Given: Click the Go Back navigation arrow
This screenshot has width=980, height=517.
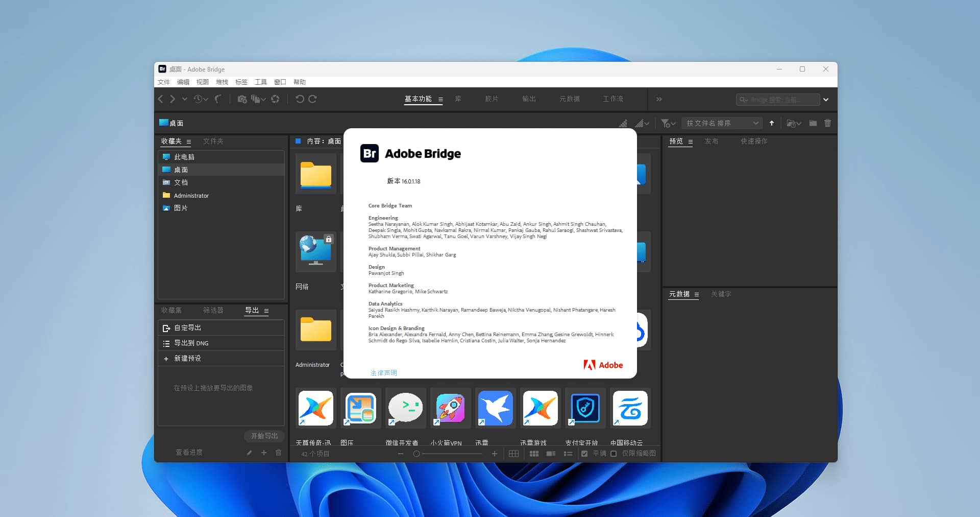Looking at the screenshot, I should (160, 99).
